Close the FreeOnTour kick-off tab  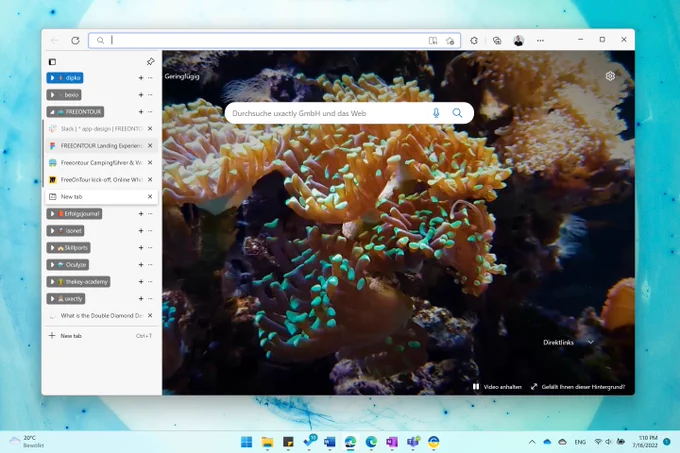150,179
